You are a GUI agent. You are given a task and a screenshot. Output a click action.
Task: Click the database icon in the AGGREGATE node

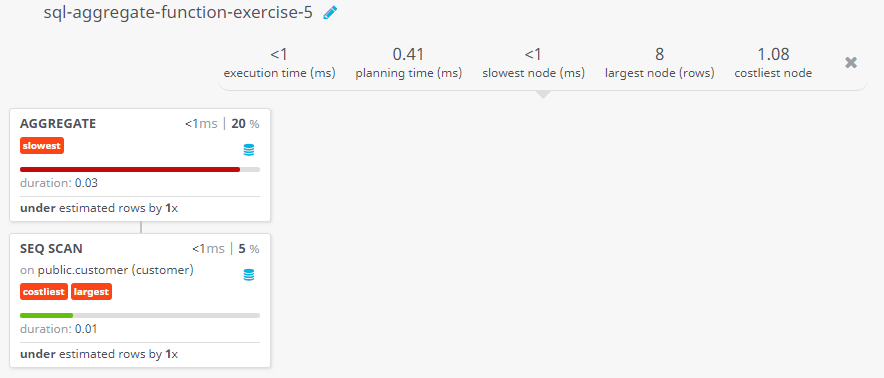point(249,150)
